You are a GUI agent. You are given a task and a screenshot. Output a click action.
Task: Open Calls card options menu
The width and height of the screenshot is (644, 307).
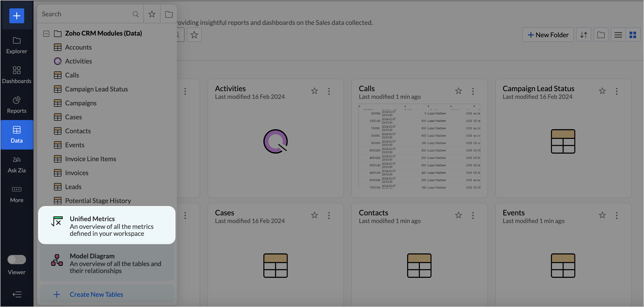(x=473, y=91)
